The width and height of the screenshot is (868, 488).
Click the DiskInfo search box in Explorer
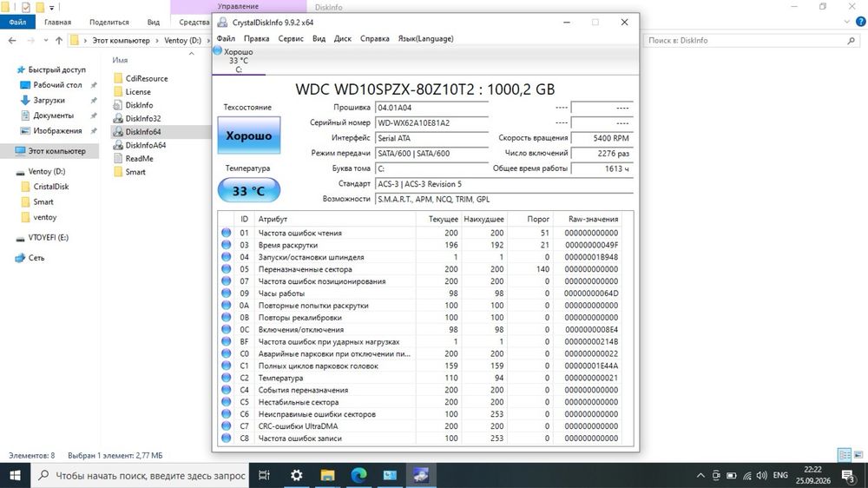click(751, 41)
